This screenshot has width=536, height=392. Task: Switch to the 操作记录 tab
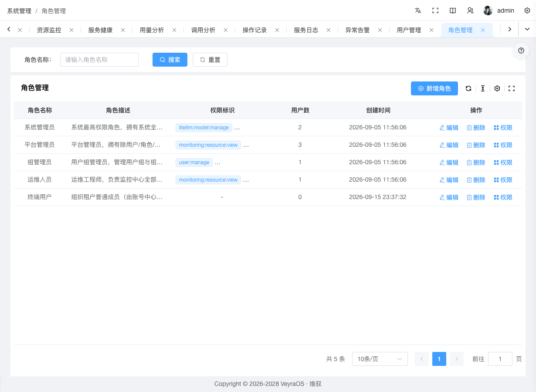(x=254, y=30)
